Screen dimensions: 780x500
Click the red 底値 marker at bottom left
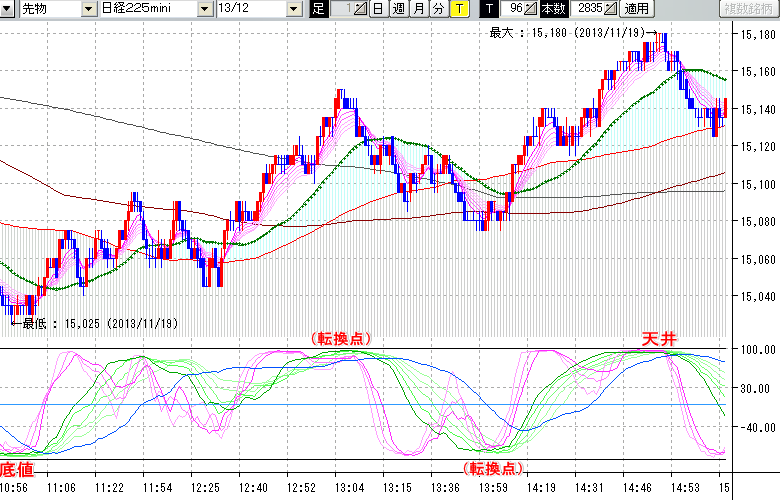[x=18, y=469]
